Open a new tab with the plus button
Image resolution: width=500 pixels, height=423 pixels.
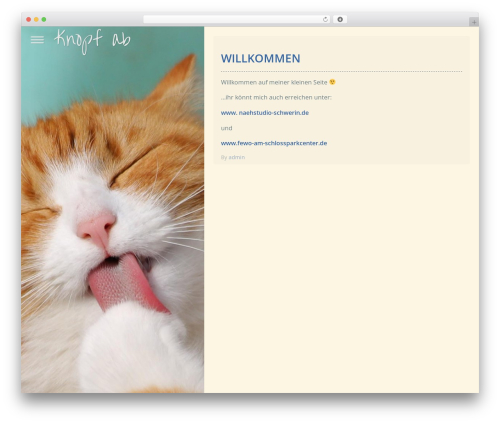[x=474, y=22]
